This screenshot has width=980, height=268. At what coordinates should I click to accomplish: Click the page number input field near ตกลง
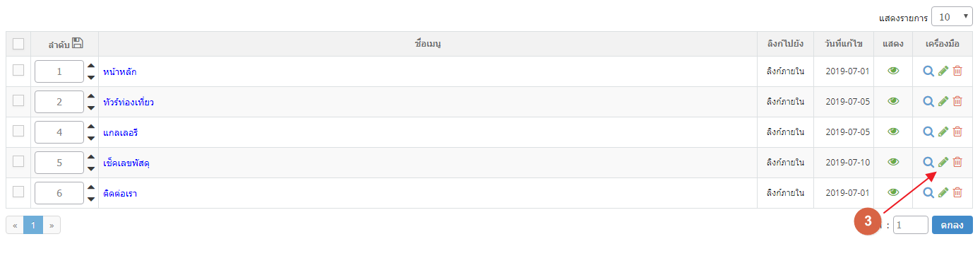[x=911, y=225]
